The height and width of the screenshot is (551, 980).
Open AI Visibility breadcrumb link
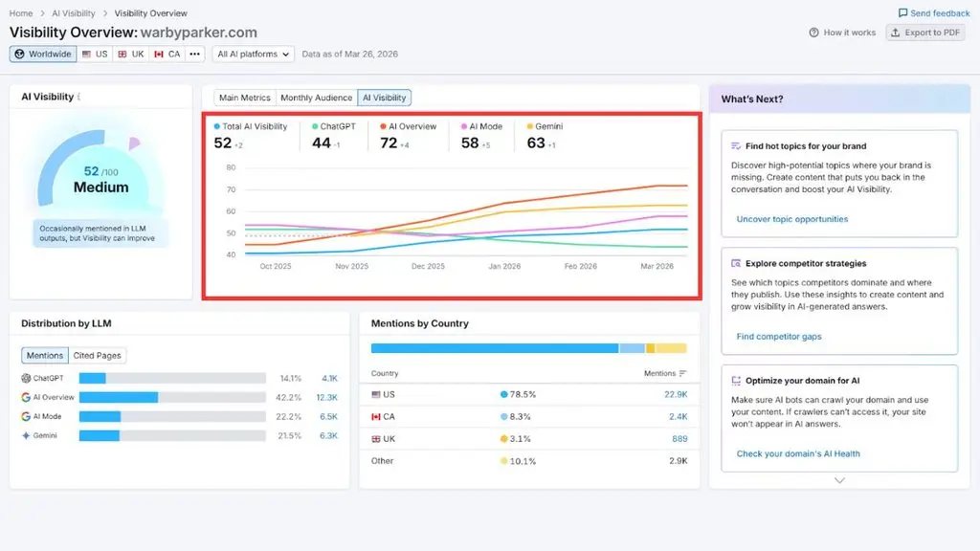click(x=74, y=13)
